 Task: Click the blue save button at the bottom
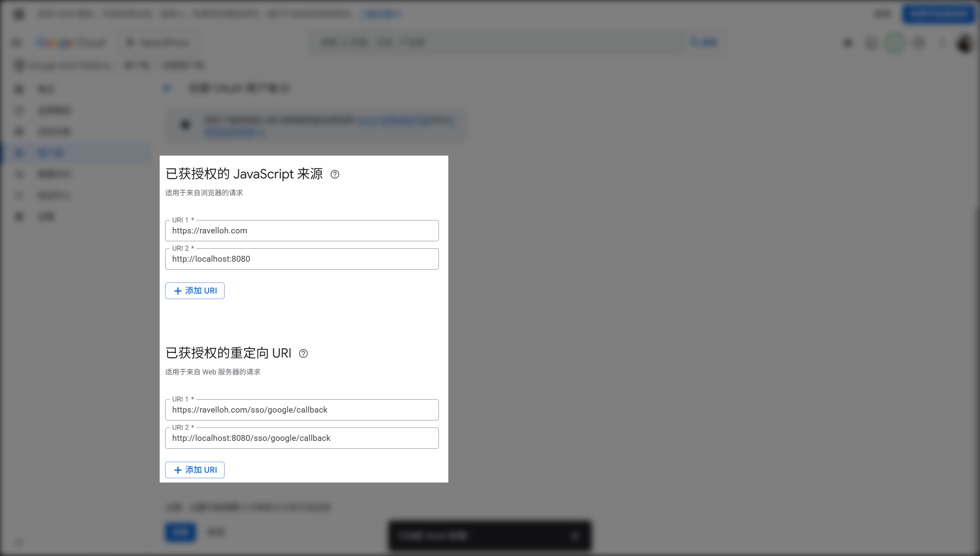click(x=180, y=532)
